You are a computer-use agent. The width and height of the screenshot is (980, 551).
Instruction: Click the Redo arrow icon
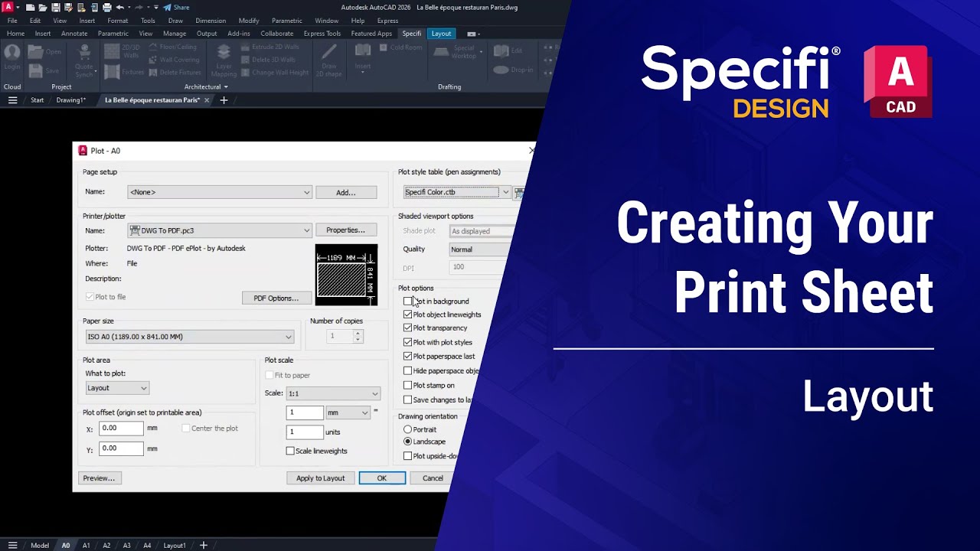tap(139, 8)
